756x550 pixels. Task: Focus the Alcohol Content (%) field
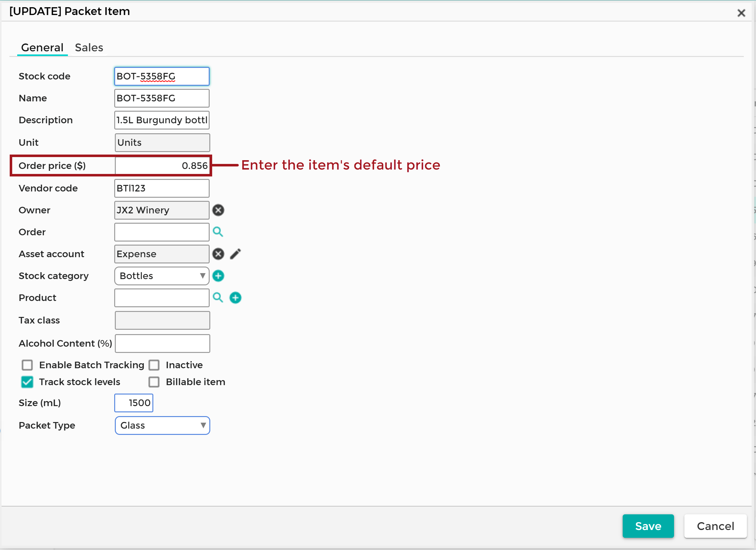[x=162, y=344]
